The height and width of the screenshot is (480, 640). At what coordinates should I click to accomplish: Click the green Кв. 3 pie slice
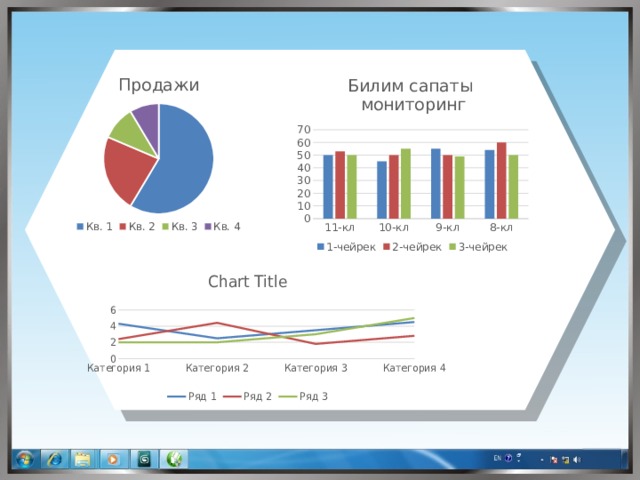[131, 133]
